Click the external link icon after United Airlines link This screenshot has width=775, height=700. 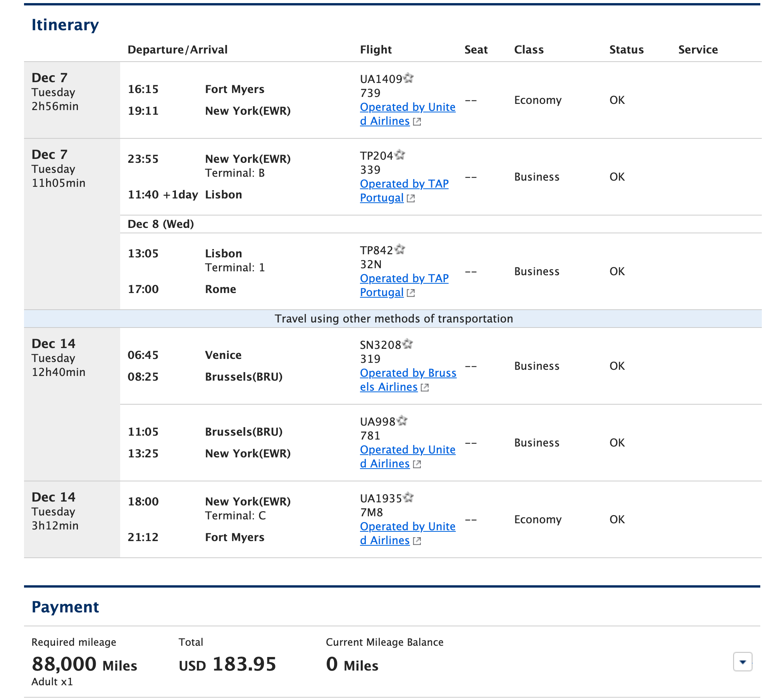click(417, 121)
